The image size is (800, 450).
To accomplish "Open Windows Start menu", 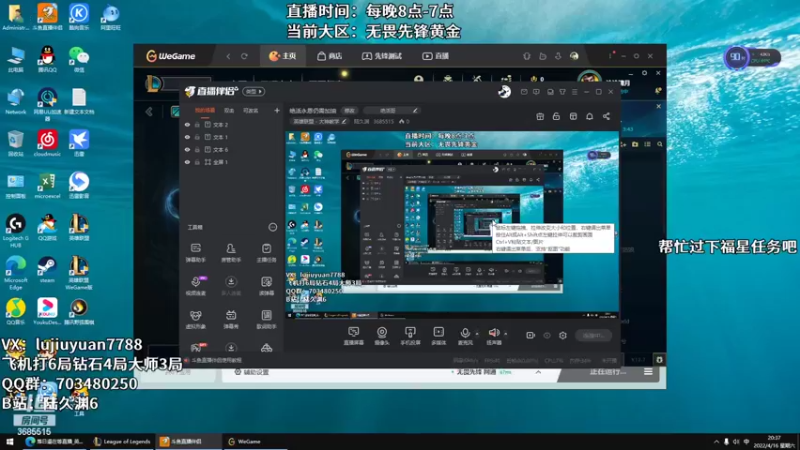I will [10, 442].
